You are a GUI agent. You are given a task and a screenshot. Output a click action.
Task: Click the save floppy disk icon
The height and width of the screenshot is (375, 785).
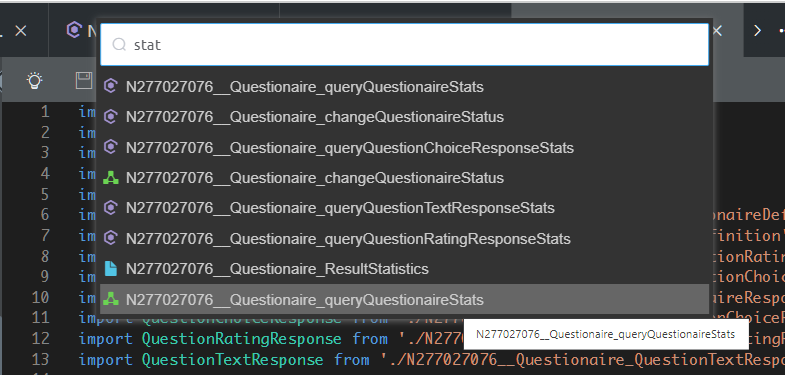coord(84,81)
